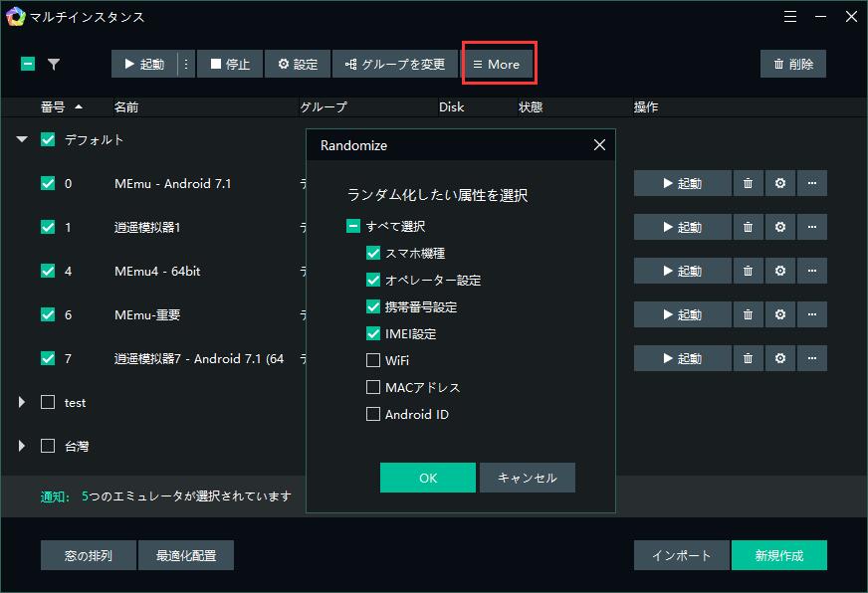Viewport: 868px width, 593px height.
Task: Open the hamburger menu in the title bar
Action: tap(790, 16)
